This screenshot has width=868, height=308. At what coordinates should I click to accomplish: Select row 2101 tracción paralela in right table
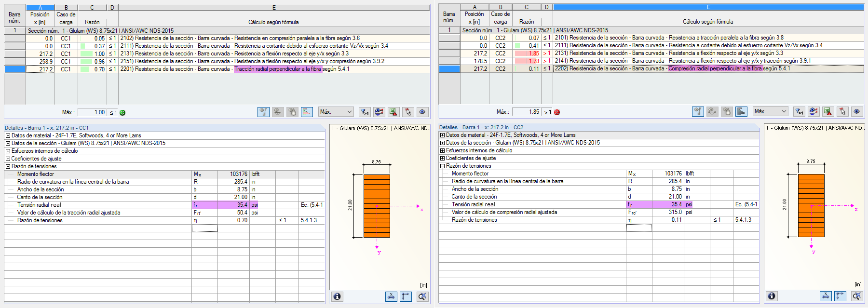[662, 38]
